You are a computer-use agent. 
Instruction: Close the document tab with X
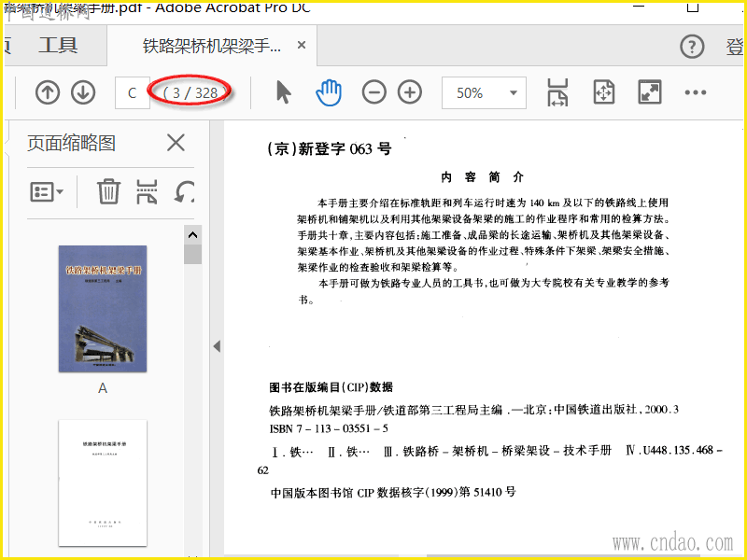click(302, 45)
